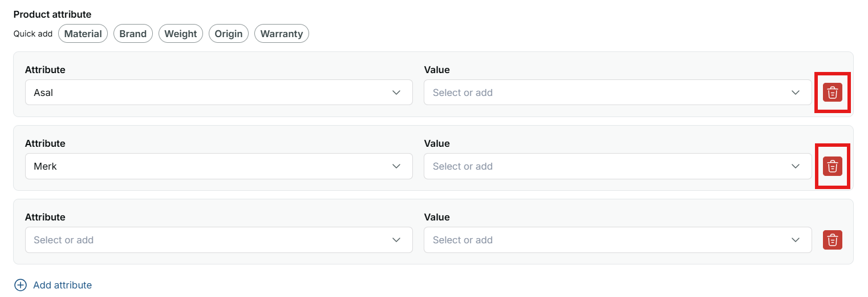Delete the Merk attribute row
This screenshot has height=297, width=868.
pyautogui.click(x=832, y=166)
